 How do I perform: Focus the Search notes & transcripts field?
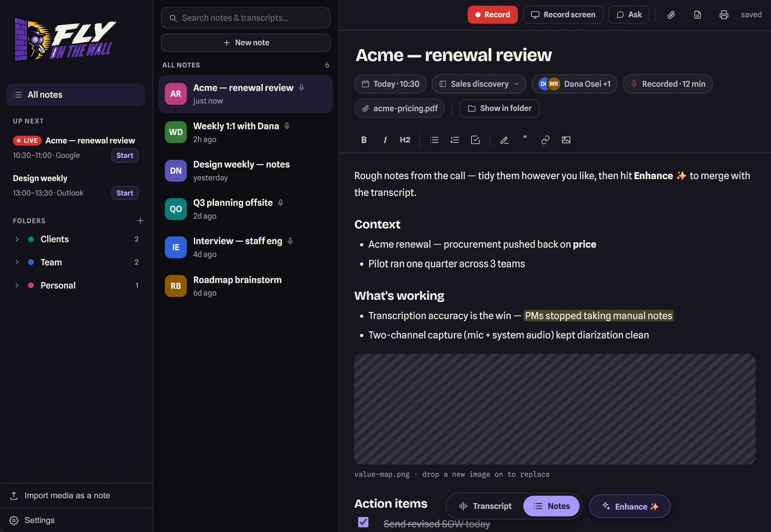pos(246,18)
